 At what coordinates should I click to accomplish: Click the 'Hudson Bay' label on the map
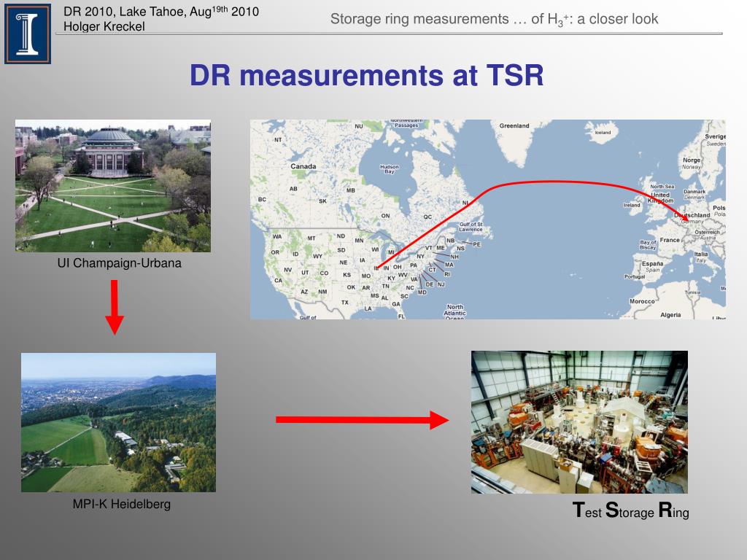390,169
